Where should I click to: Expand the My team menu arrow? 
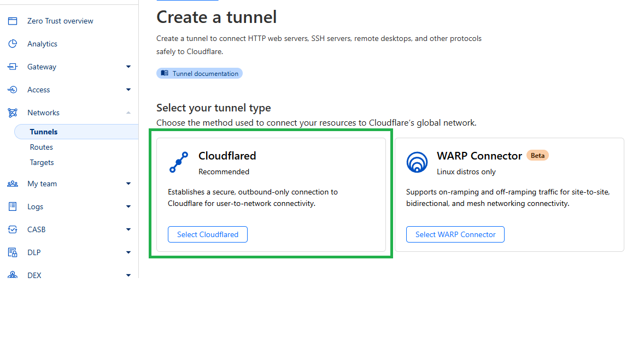click(x=128, y=184)
